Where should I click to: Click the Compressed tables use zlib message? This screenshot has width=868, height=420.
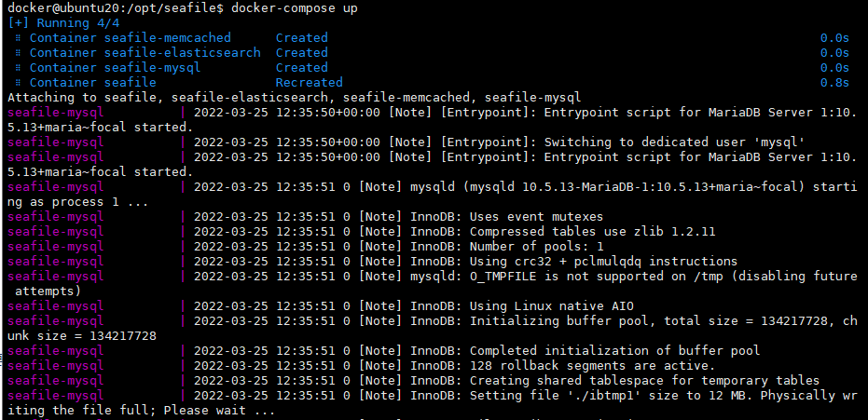pos(592,232)
